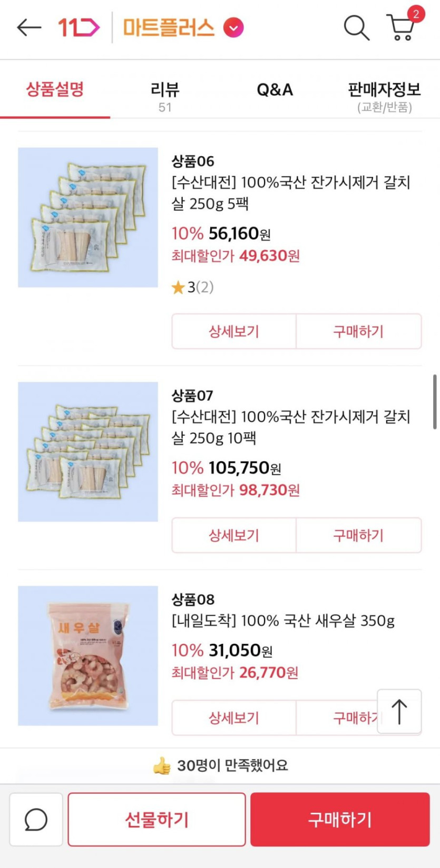Tap the back arrow icon
Image resolution: width=440 pixels, height=868 pixels.
tap(29, 27)
